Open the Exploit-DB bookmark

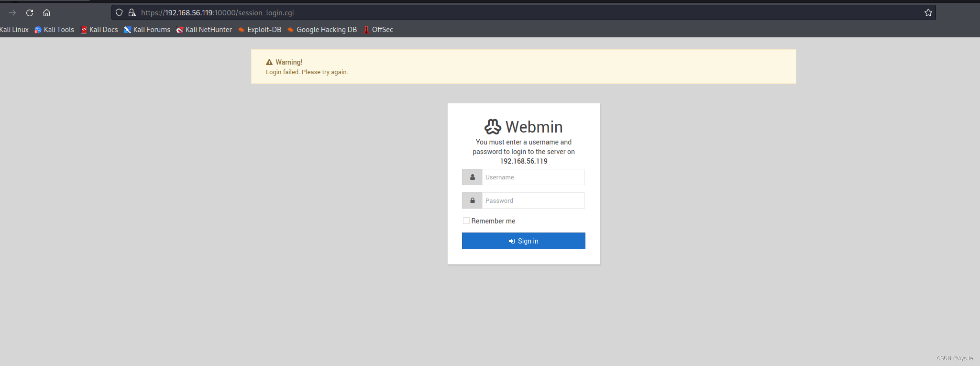(260, 30)
